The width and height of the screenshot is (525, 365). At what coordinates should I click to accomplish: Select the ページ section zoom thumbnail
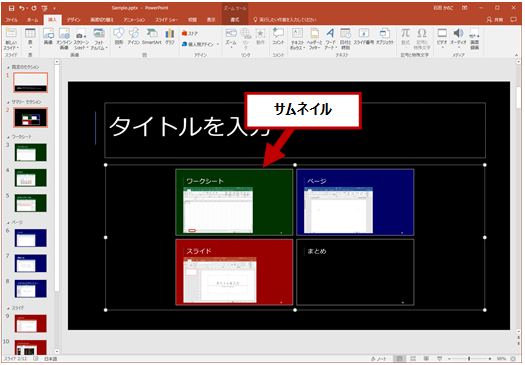(x=355, y=202)
